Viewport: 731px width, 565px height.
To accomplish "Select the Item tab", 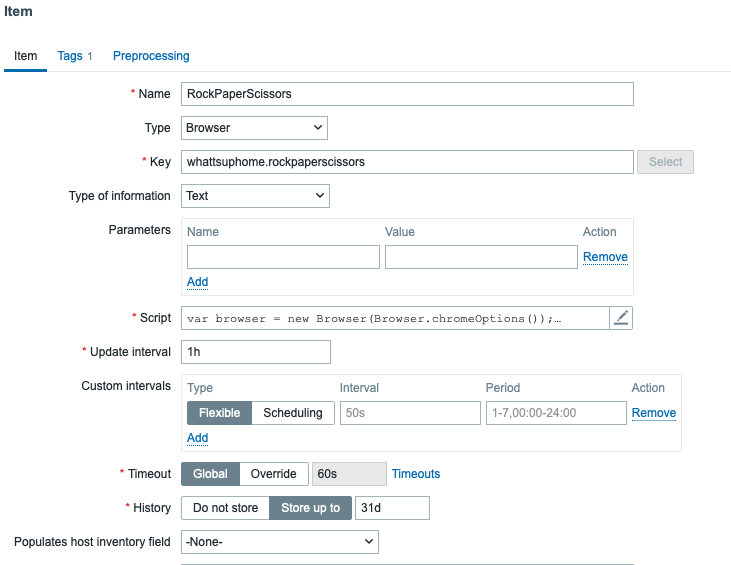I will [x=25, y=56].
